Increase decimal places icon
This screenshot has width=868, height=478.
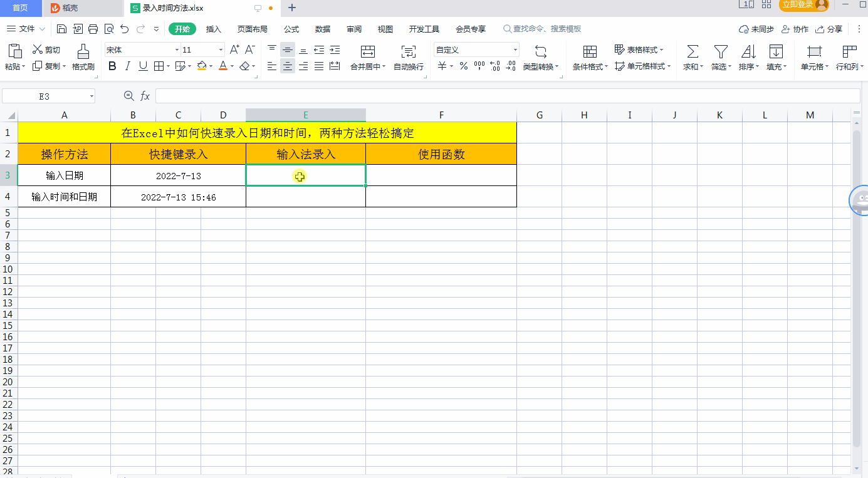(x=495, y=66)
